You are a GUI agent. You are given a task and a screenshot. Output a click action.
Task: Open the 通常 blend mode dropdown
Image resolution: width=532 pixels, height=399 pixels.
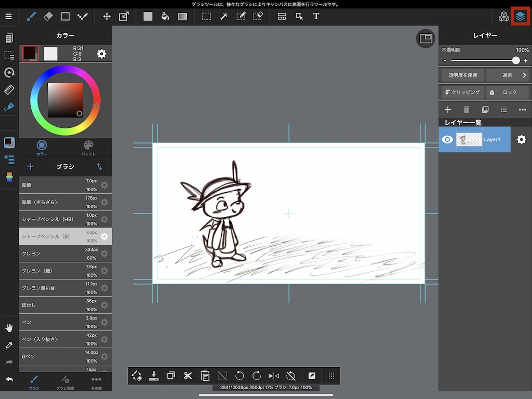pyautogui.click(x=508, y=75)
